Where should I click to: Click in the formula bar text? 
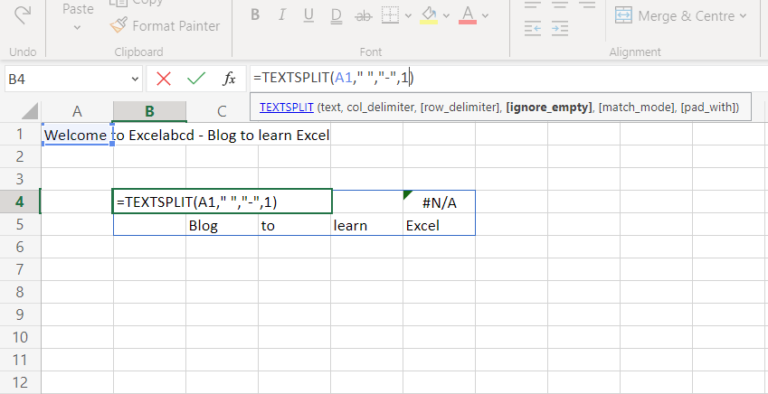coord(334,78)
